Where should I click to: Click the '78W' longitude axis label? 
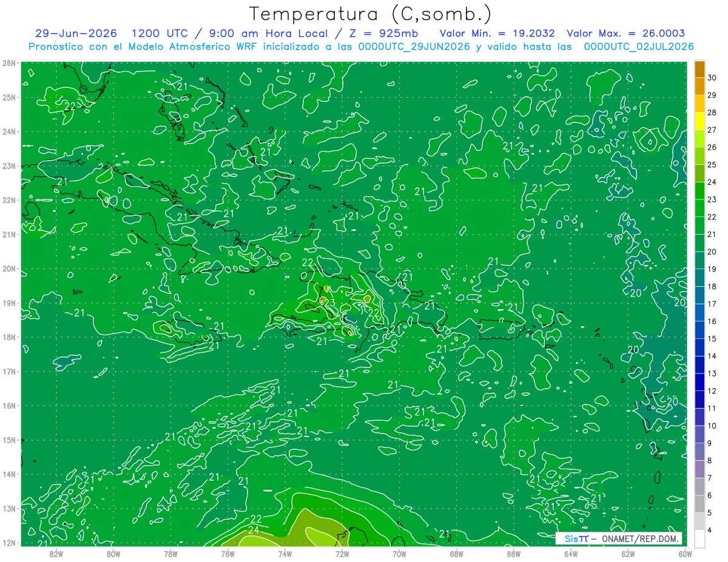(x=170, y=553)
